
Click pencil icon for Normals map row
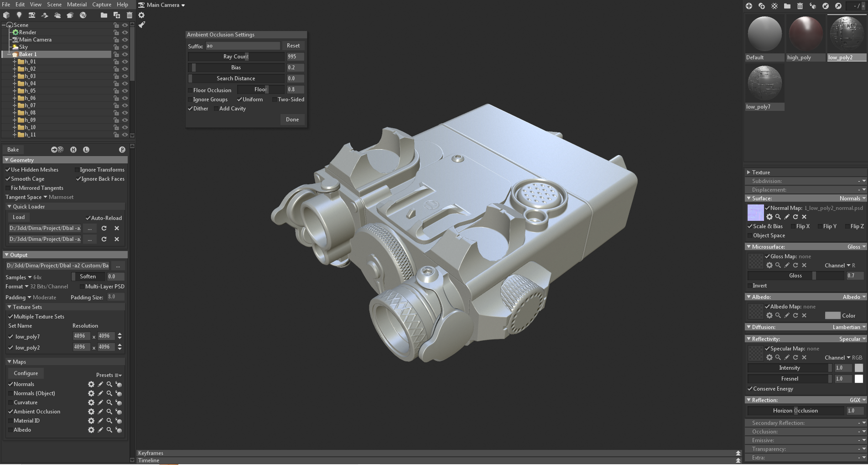point(100,384)
